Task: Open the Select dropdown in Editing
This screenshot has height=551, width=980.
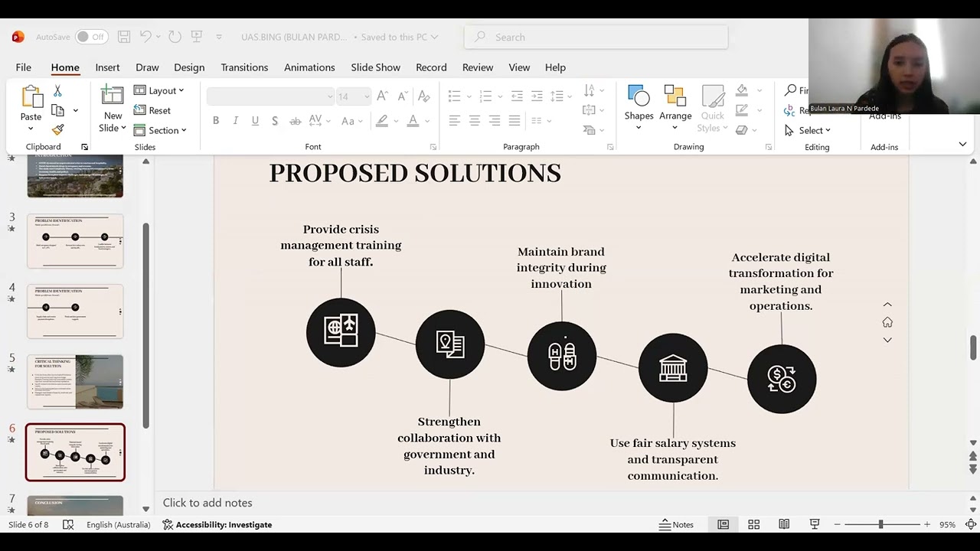Action: tap(808, 130)
